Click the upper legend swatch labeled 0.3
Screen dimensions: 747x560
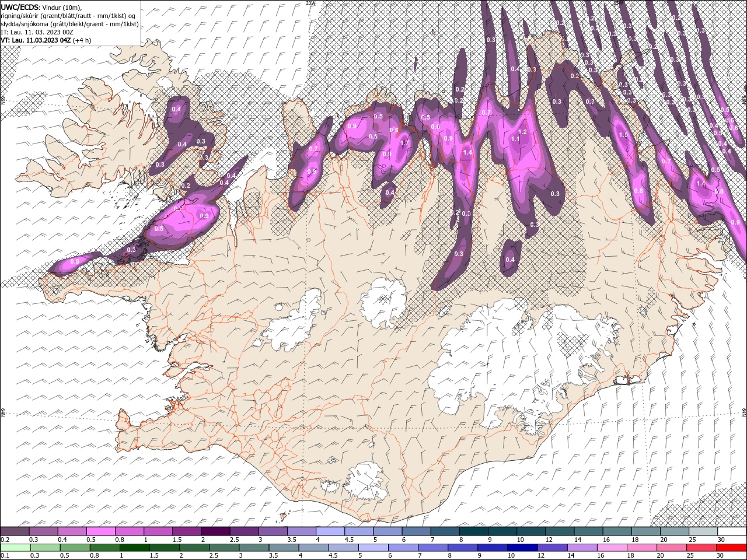coord(43,531)
